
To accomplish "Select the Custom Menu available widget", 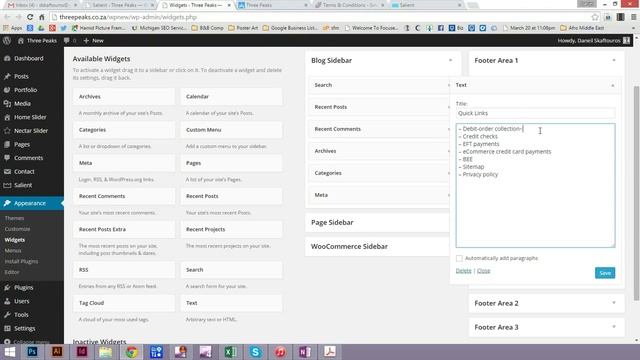I will (231, 130).
